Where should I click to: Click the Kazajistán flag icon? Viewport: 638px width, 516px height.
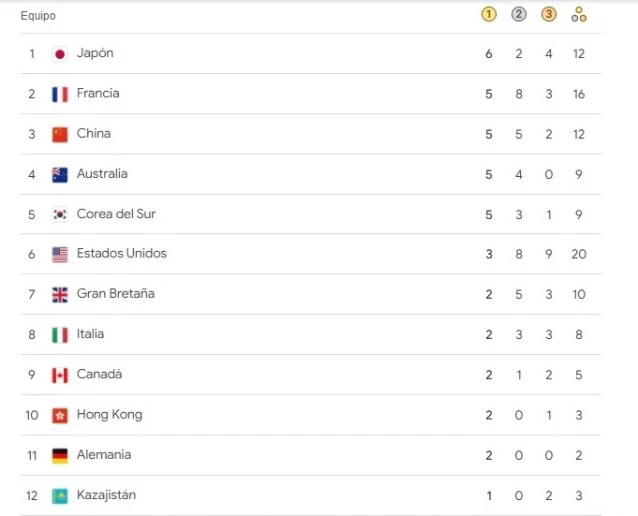click(x=60, y=495)
